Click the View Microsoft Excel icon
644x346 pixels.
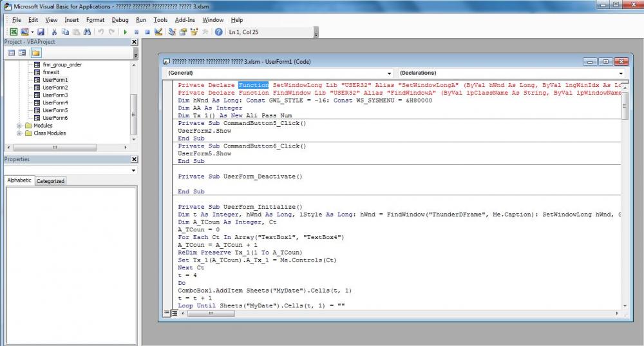coord(14,32)
